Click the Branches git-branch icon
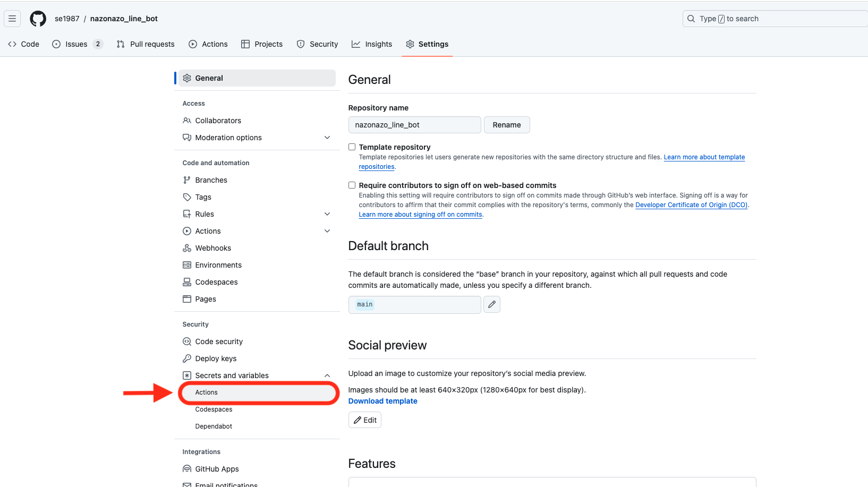 tap(187, 180)
